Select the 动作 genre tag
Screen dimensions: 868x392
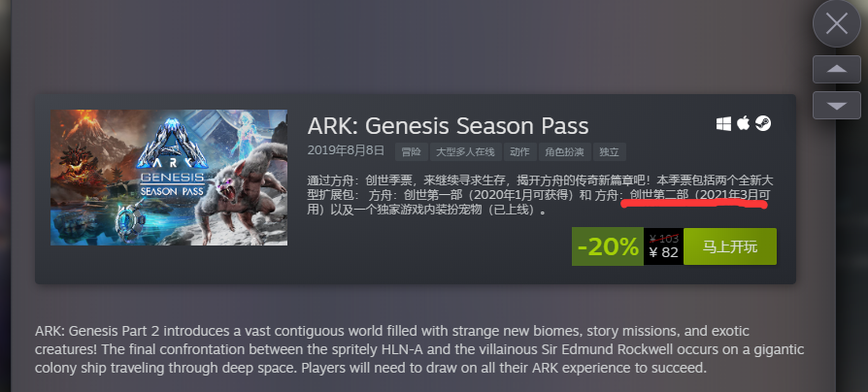click(519, 152)
